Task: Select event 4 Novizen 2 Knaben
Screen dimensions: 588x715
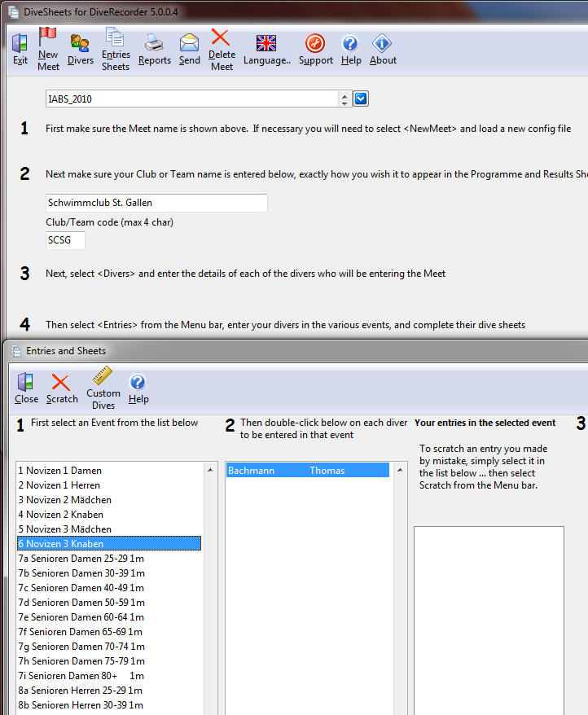Action: [x=109, y=514]
